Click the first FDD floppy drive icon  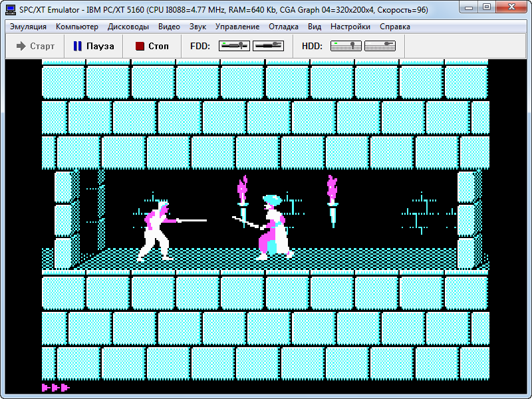pyautogui.click(x=234, y=46)
